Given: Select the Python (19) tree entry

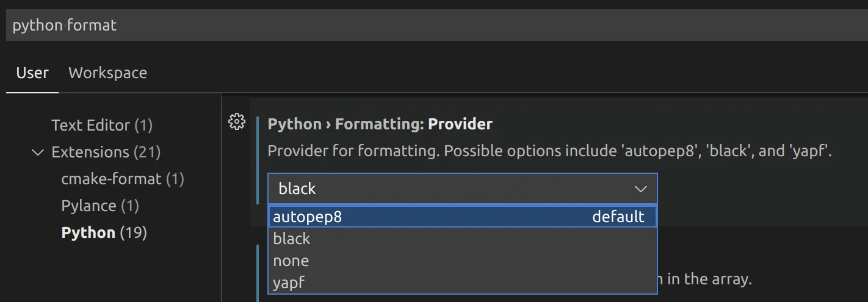Looking at the screenshot, I should [x=104, y=232].
